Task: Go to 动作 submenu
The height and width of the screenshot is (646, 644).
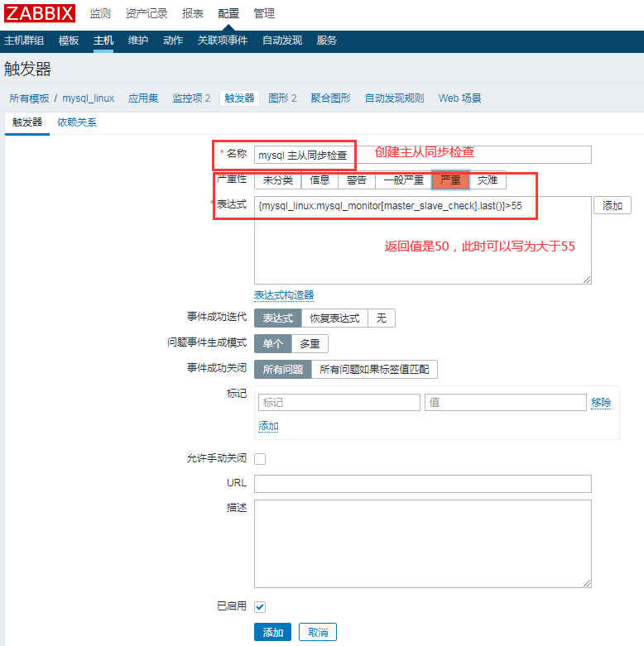Action: pos(173,41)
